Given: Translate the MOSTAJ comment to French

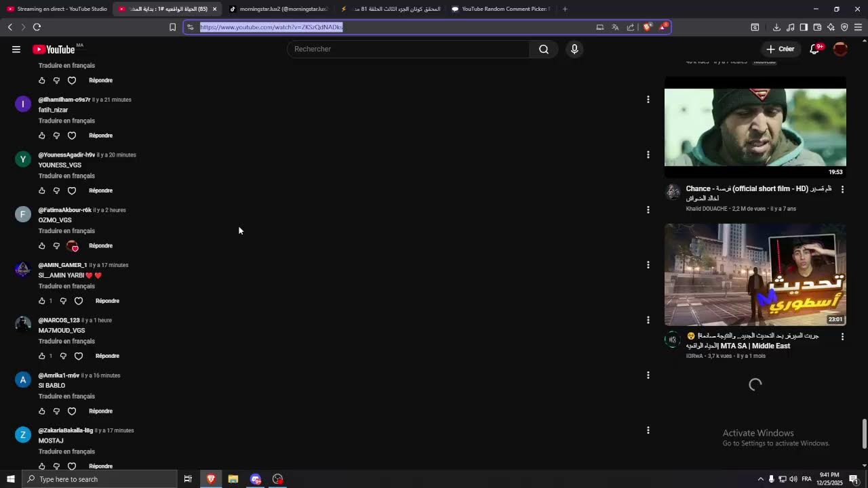Looking at the screenshot, I should [x=66, y=451].
